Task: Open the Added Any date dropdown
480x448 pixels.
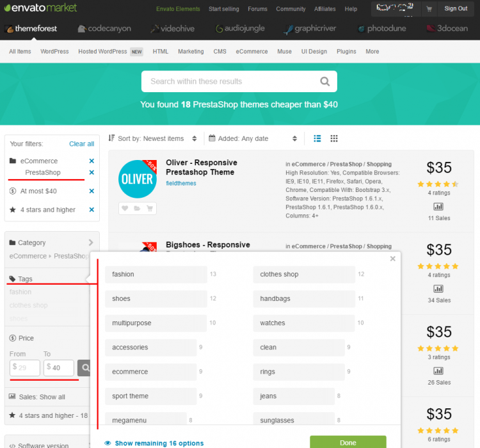Action: (253, 138)
